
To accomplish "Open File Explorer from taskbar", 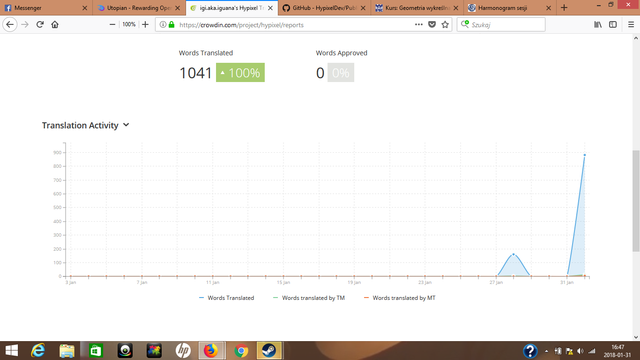I will point(67,351).
